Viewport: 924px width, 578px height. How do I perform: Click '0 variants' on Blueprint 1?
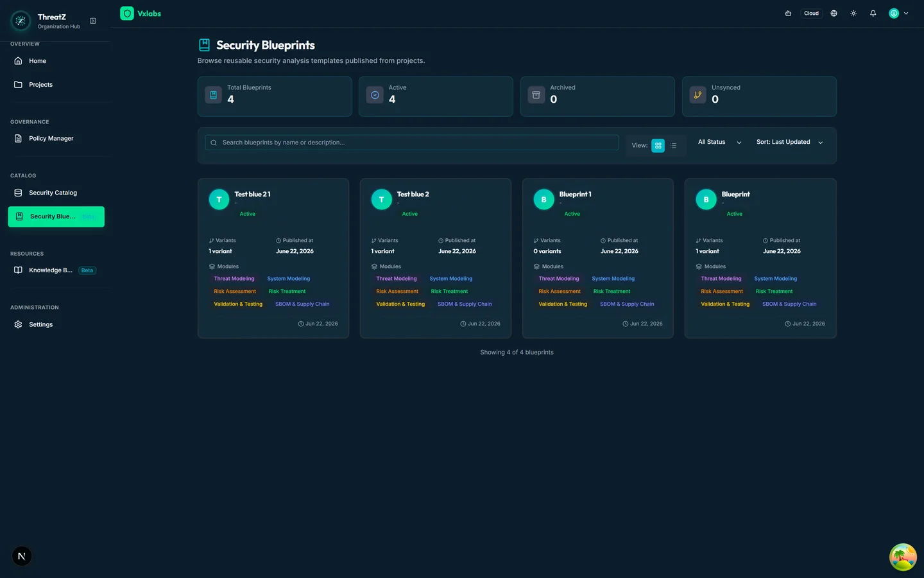click(547, 251)
